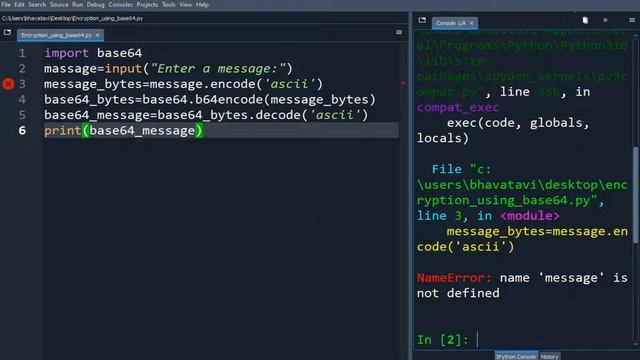
Task: Open the editor pane options hamburger menu
Action: point(399,32)
